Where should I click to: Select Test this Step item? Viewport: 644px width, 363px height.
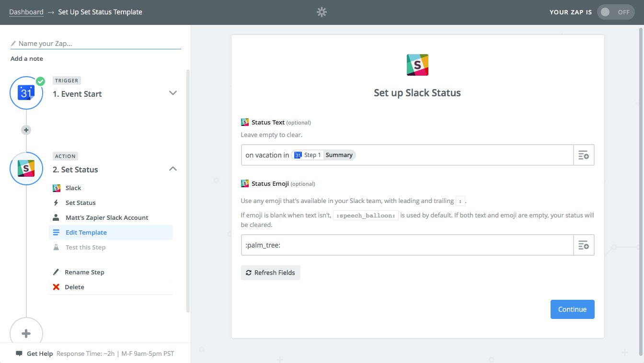point(85,248)
